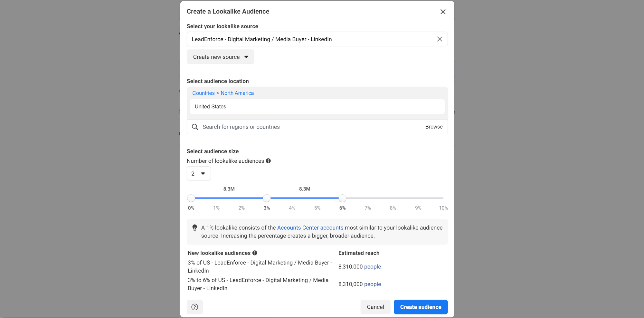Screen dimensions: 644x318
Task: Click the 3% of US audience name
Action: [260, 267]
